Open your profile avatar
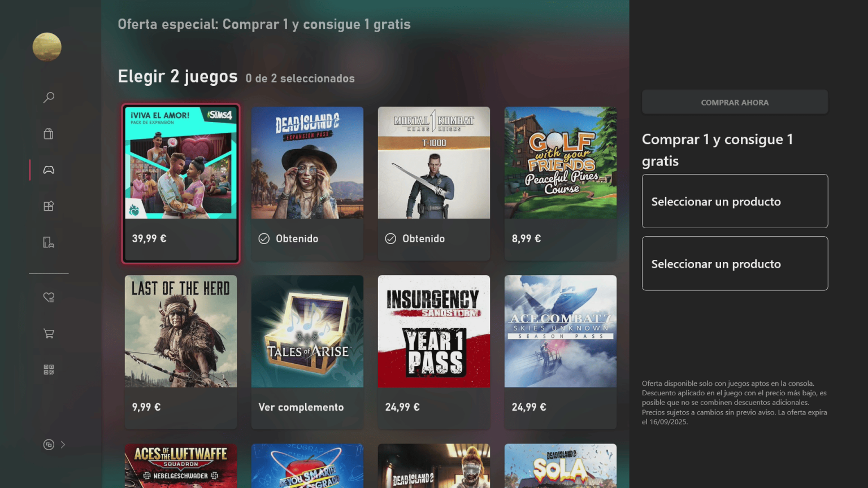The image size is (868, 488). [x=47, y=47]
